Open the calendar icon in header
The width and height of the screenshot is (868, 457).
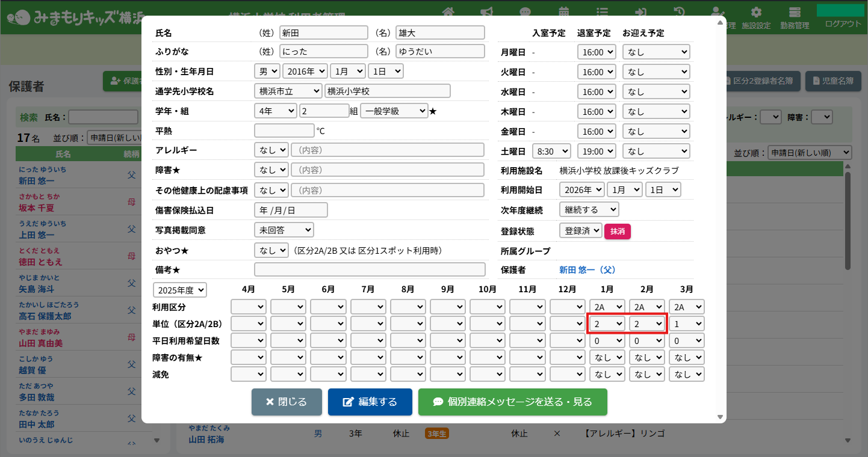(564, 11)
